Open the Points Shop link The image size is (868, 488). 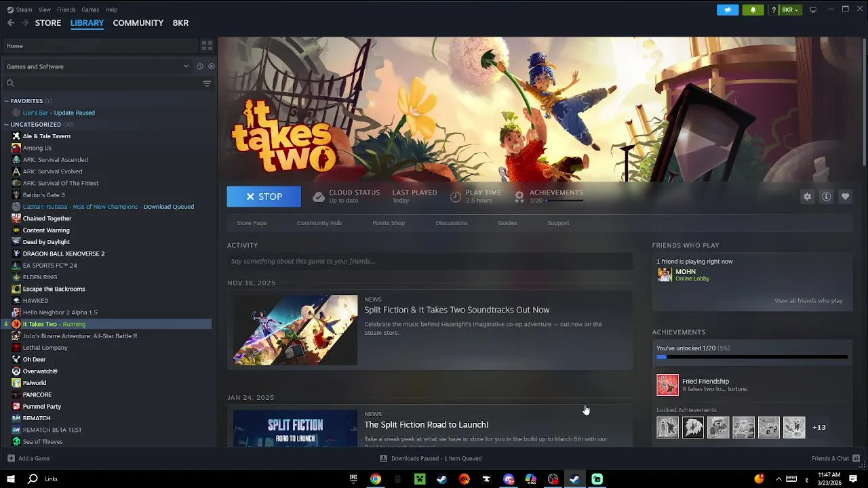pyautogui.click(x=389, y=223)
